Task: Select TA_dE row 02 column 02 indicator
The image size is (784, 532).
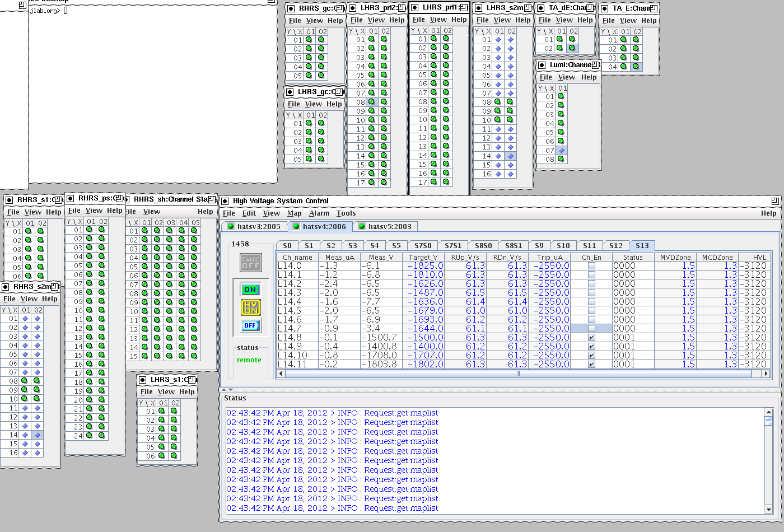Action: pyautogui.click(x=572, y=48)
